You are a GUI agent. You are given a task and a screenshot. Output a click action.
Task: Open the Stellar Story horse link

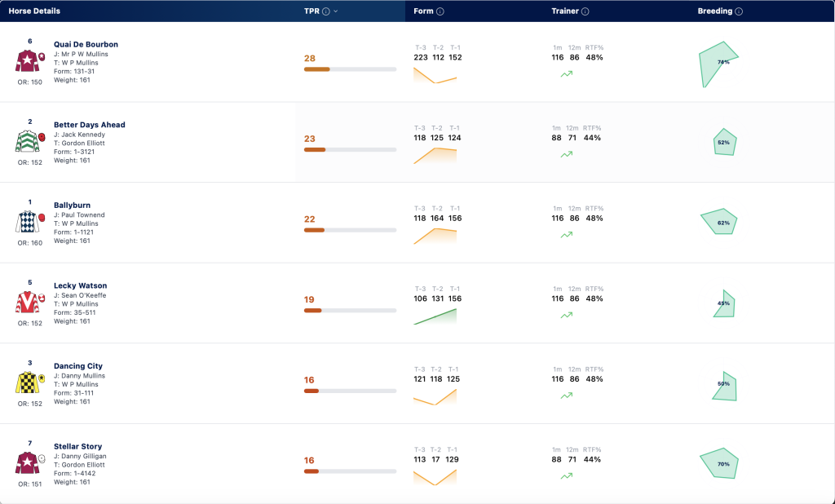coord(77,446)
